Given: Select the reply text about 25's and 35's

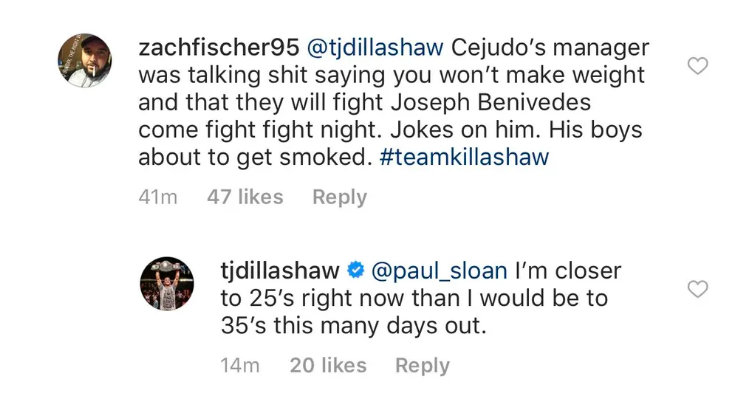Looking at the screenshot, I should [410, 298].
